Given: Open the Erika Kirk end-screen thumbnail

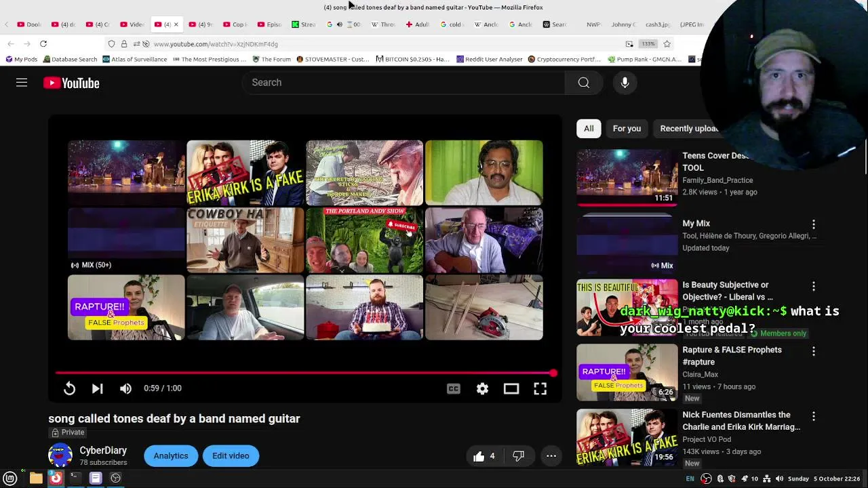Looking at the screenshot, I should coord(245,173).
